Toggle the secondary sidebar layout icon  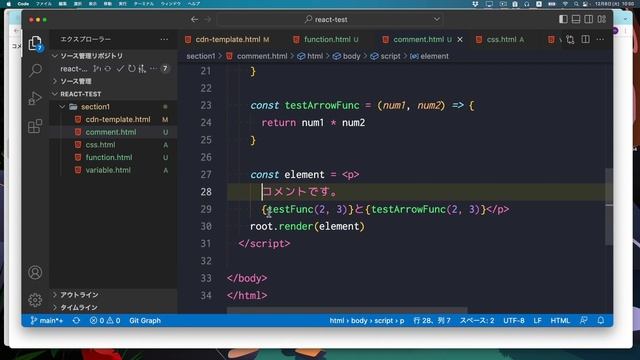pyautogui.click(x=589, y=19)
